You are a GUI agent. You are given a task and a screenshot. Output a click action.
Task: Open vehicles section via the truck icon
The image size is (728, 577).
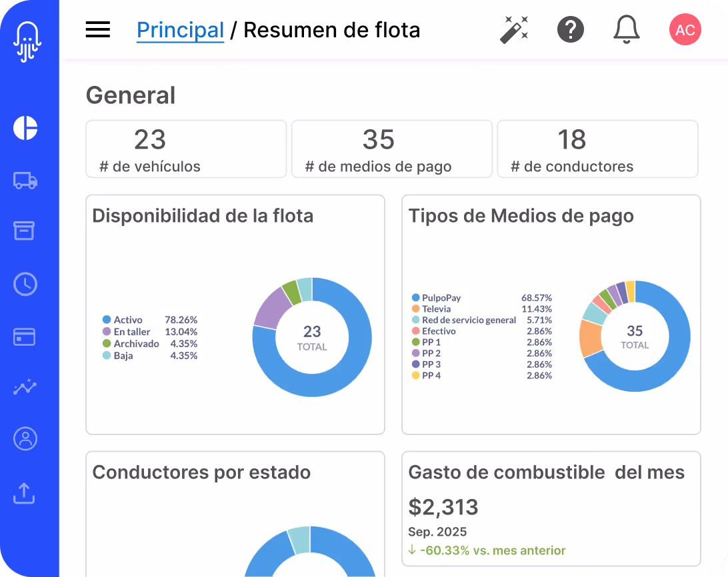pos(25,181)
